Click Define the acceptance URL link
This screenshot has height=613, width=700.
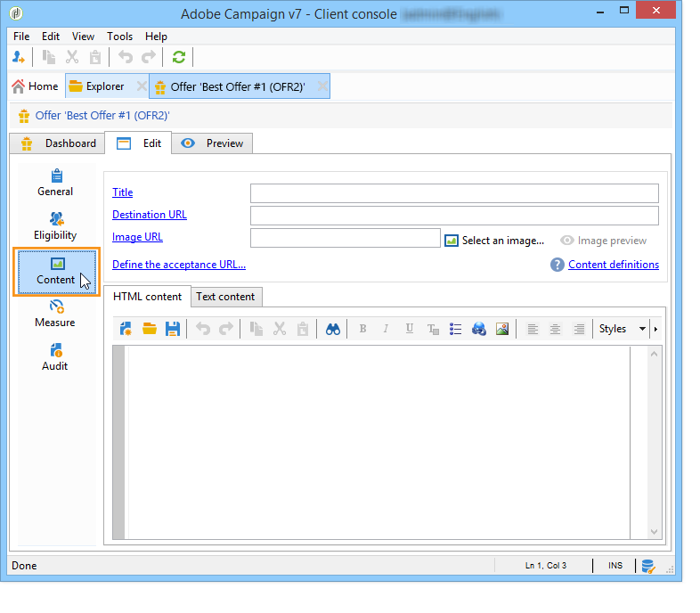[x=179, y=265]
